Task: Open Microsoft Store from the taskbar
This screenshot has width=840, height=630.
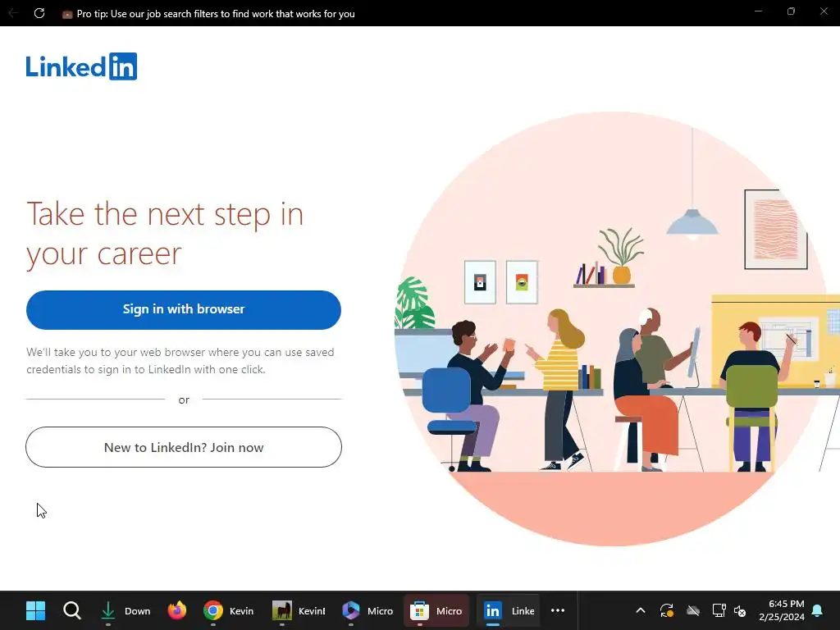Action: [436, 610]
